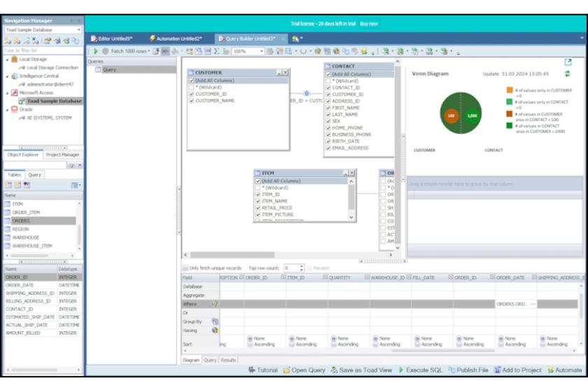Click Execute SQL button
The image size is (588, 392).
pyautogui.click(x=421, y=370)
